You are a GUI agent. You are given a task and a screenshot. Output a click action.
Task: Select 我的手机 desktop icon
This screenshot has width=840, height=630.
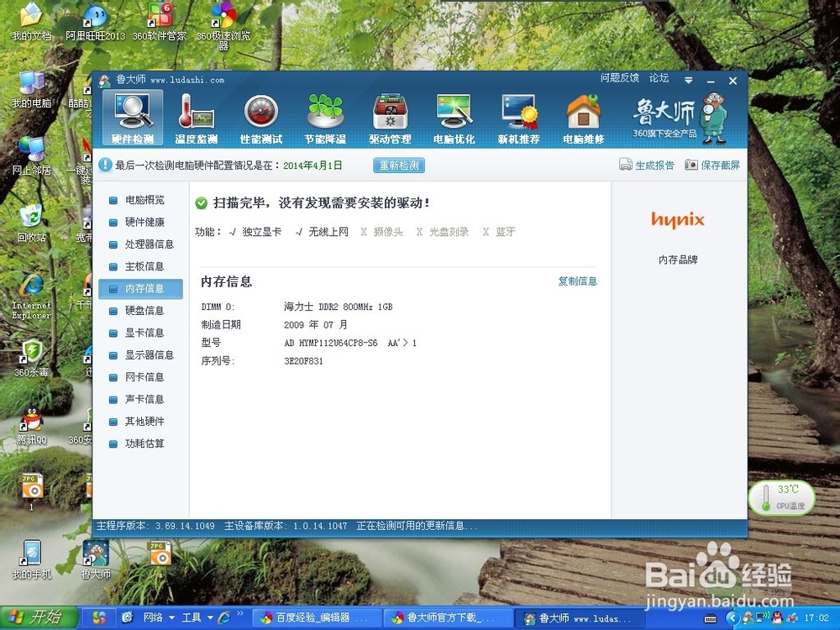point(31,559)
